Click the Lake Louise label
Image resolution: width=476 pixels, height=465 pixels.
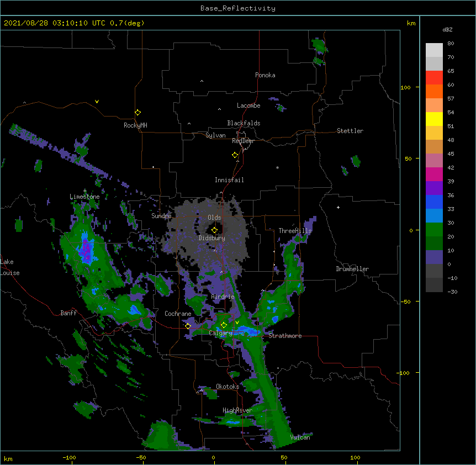pos(10,267)
